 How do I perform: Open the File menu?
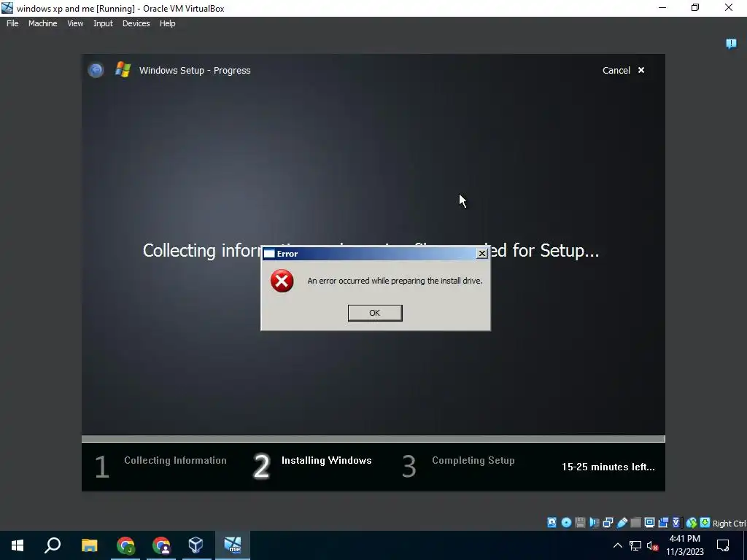click(x=12, y=23)
